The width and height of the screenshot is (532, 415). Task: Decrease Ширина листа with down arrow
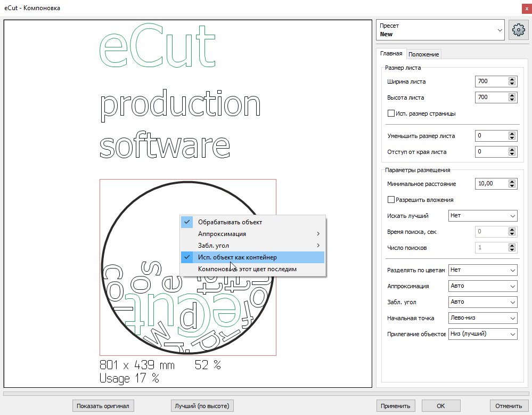pos(512,84)
